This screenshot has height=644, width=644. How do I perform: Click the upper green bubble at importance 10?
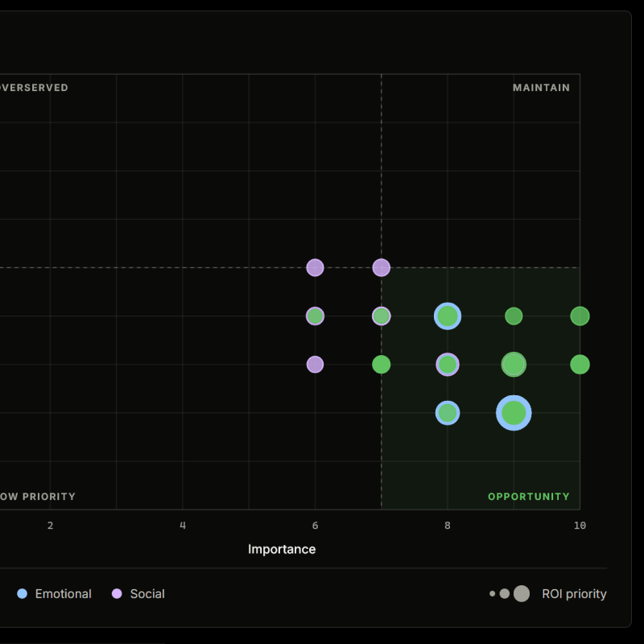coord(580,316)
